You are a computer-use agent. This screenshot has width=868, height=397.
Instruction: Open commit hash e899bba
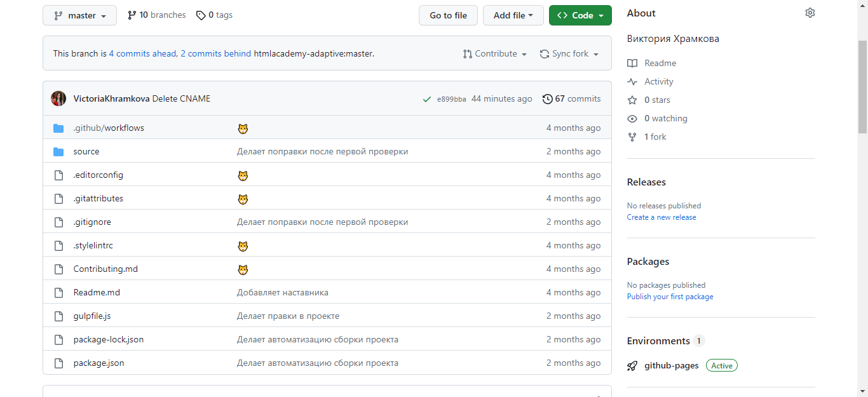pyautogui.click(x=451, y=99)
